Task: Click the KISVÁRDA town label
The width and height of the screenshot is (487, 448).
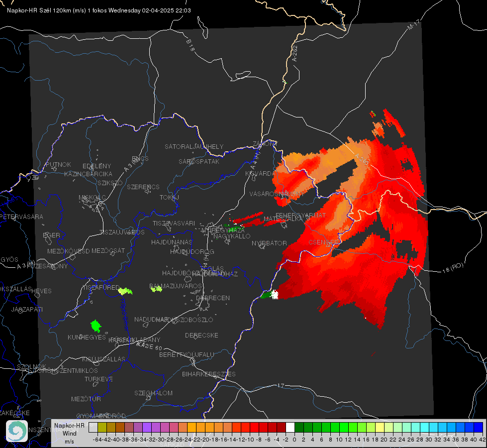Action: [261, 174]
